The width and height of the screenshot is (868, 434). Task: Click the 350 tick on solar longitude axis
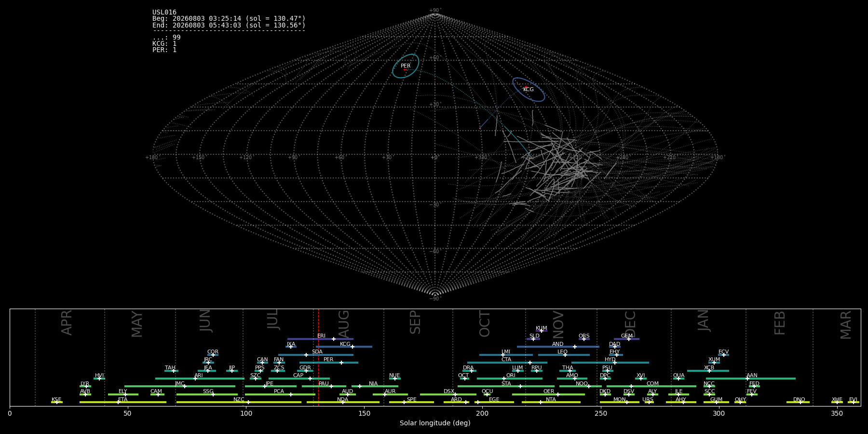pos(837,413)
